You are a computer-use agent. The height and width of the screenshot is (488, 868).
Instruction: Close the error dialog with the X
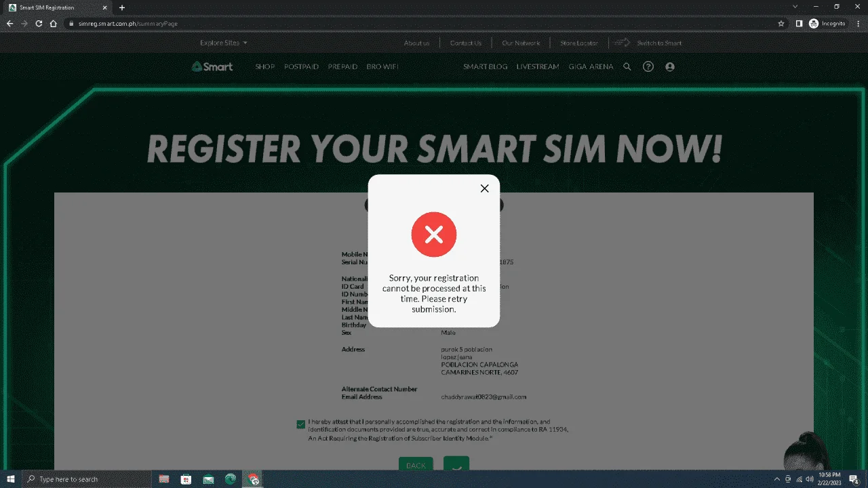[484, 188]
